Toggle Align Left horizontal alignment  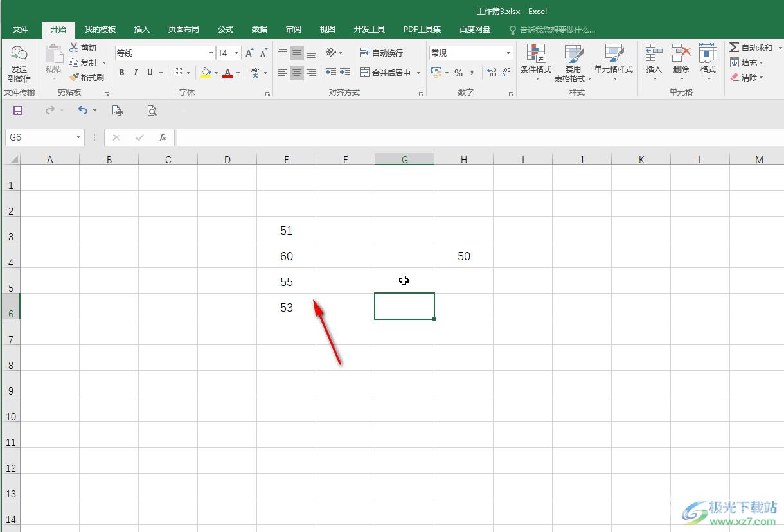[283, 73]
